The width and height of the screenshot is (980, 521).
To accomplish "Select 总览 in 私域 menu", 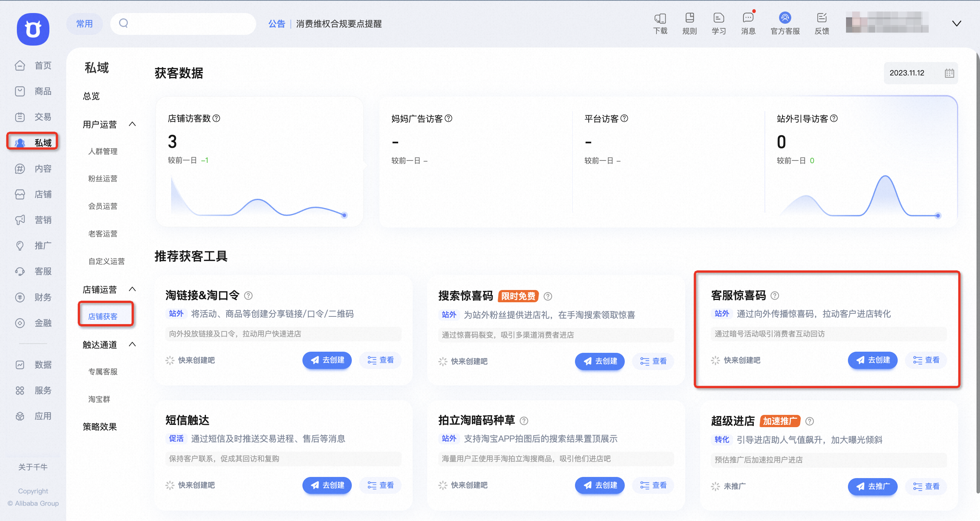I will [x=91, y=96].
